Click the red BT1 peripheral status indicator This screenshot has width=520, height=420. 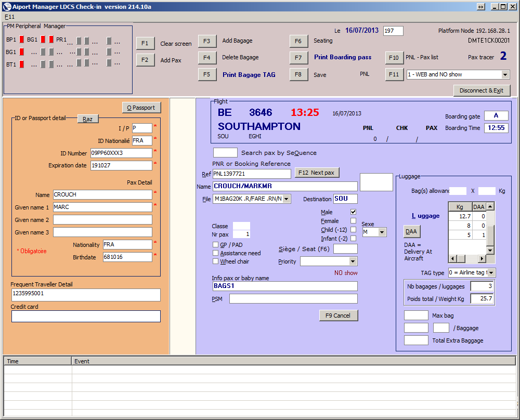click(x=22, y=64)
